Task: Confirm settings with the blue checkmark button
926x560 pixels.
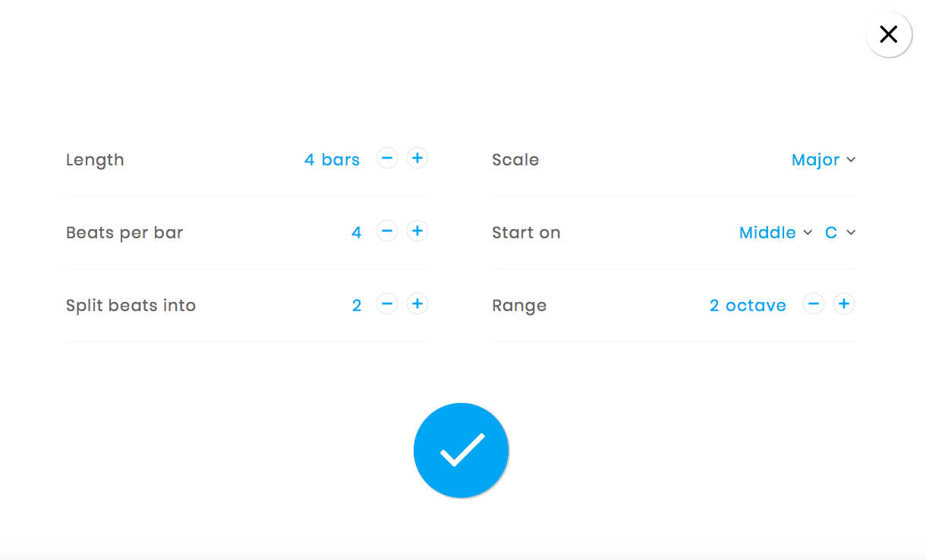Action: [461, 449]
